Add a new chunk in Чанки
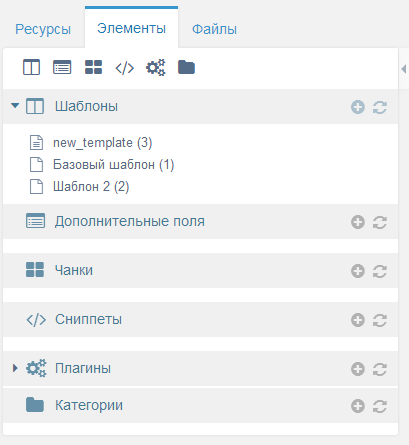Screen dimensions: 409x445 coord(358,271)
